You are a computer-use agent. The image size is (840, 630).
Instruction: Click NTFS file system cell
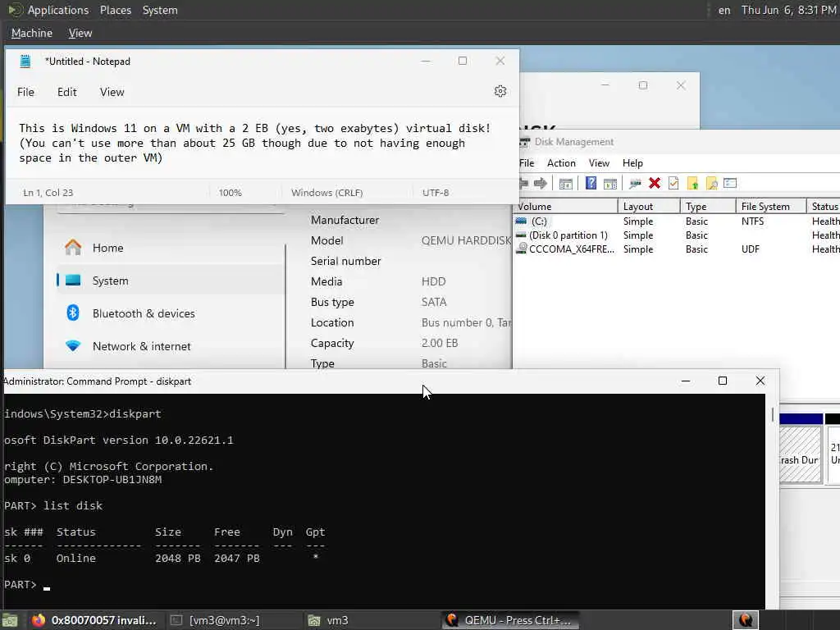pyautogui.click(x=752, y=221)
